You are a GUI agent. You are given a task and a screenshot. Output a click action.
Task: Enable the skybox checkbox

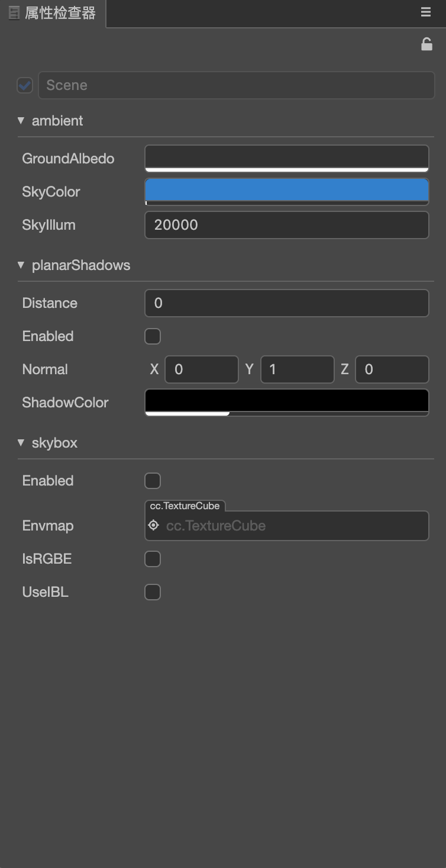(153, 481)
